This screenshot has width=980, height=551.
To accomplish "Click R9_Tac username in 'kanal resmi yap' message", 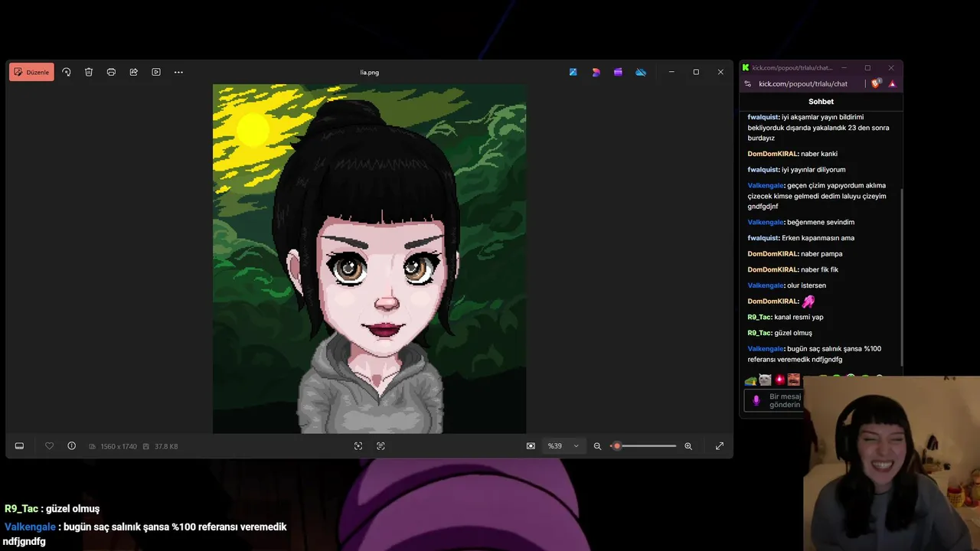I will [x=759, y=317].
